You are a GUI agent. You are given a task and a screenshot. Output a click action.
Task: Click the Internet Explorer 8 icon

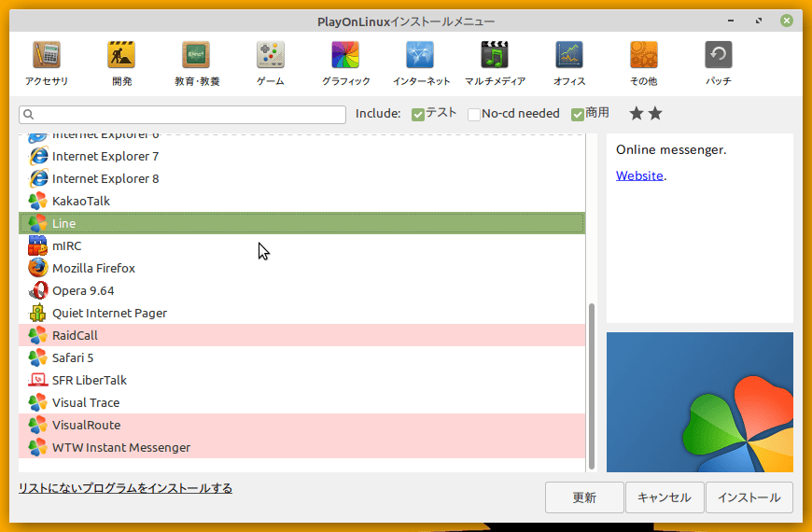click(38, 178)
